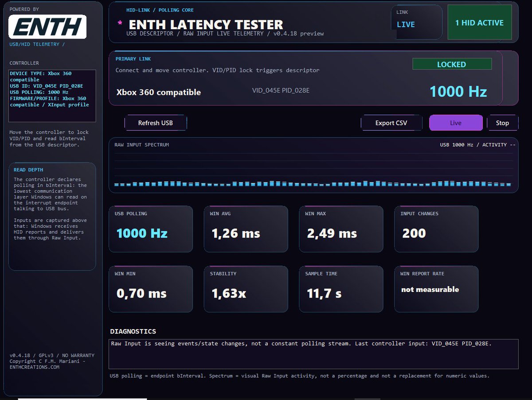Select the STABILITY 1,63x card

pos(246,289)
